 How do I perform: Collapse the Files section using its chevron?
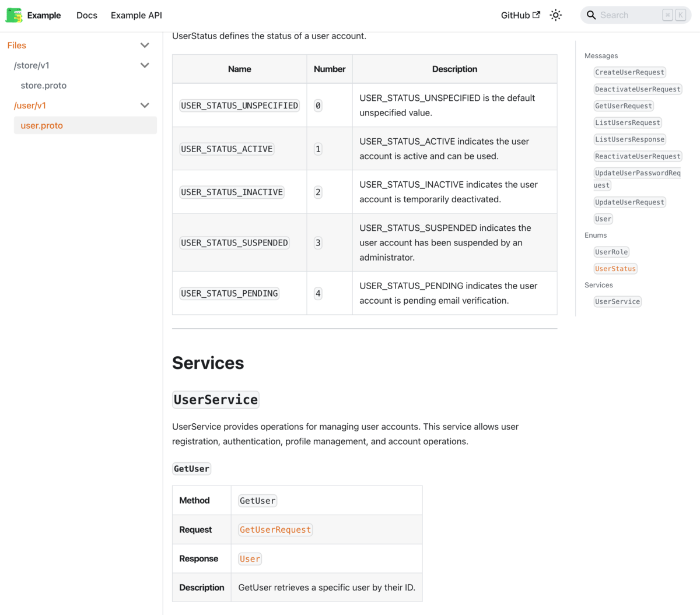click(145, 45)
